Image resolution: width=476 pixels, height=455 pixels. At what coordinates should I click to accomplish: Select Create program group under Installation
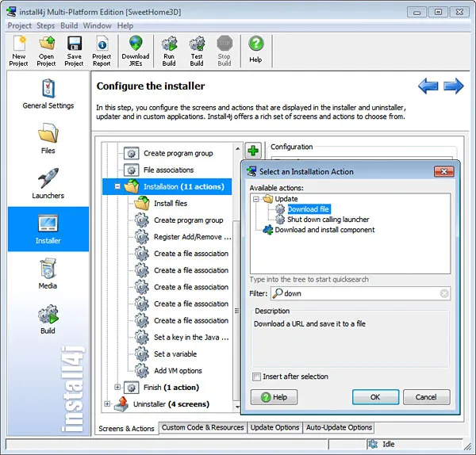coord(189,220)
